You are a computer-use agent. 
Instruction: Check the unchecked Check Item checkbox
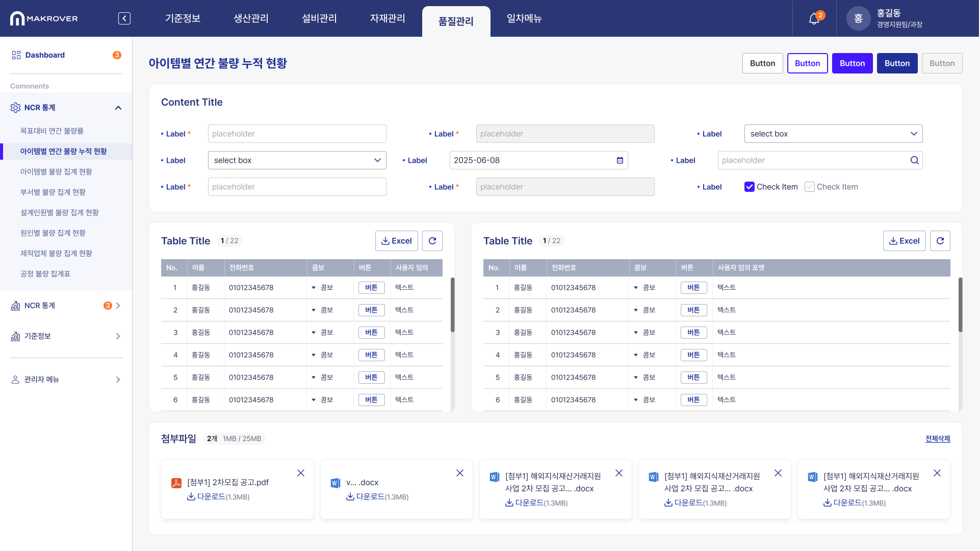coord(809,187)
